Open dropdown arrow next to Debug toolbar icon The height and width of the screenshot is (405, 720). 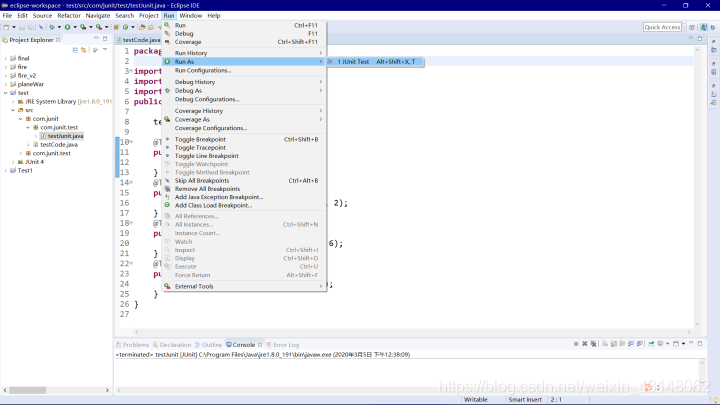click(59, 27)
